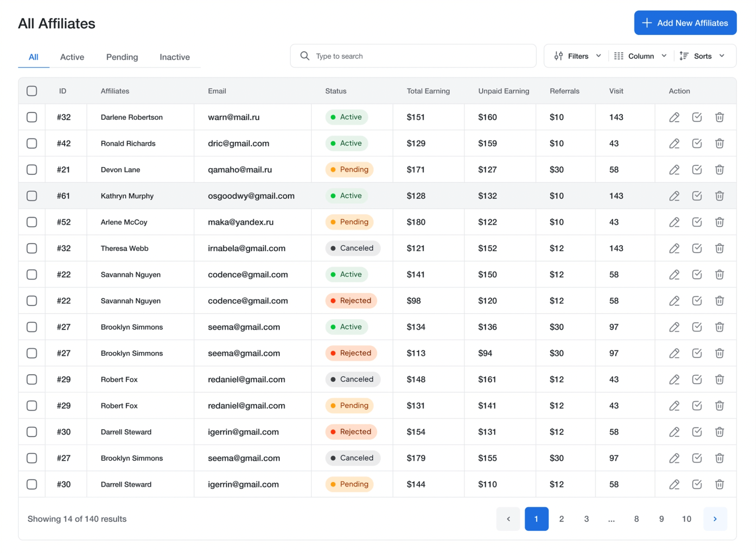Click approve checkmark icon for Devon Lane

pos(697,170)
